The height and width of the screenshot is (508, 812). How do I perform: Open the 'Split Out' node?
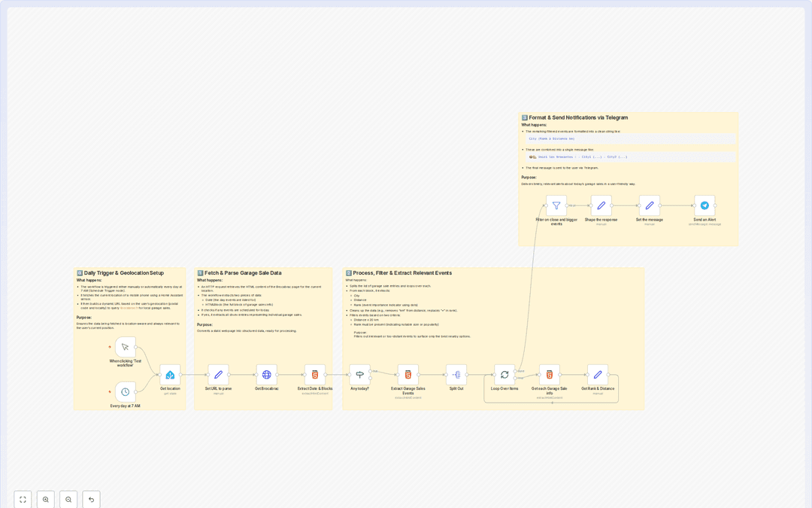pos(456,375)
